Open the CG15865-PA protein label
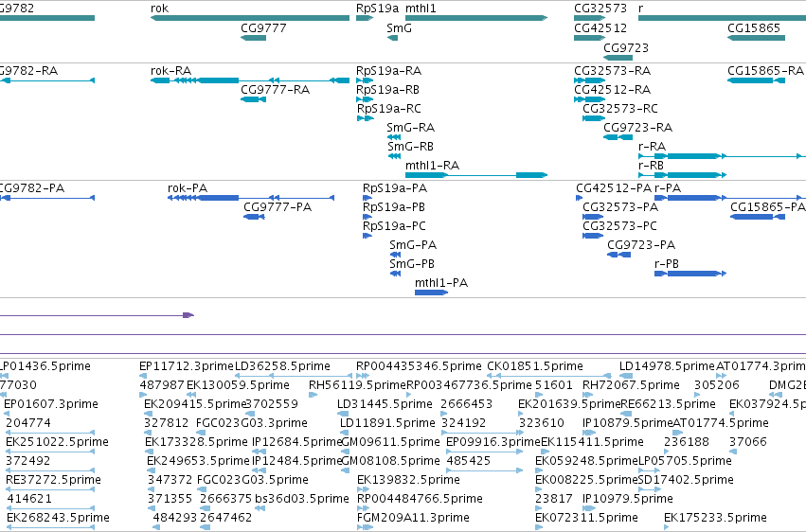Image resolution: width=806 pixels, height=532 pixels. point(767,207)
